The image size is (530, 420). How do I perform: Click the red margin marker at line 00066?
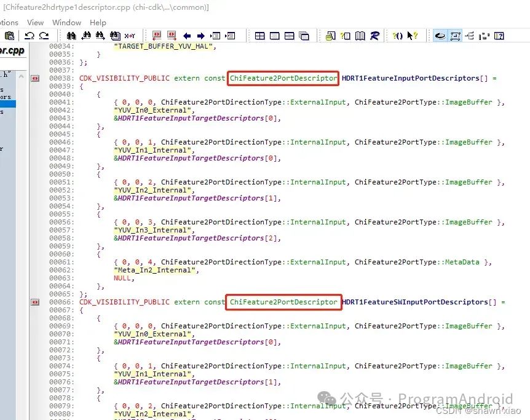click(x=35, y=303)
